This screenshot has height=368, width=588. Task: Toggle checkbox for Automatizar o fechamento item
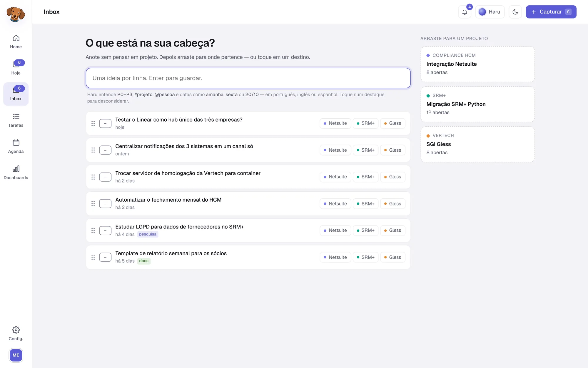[105, 204]
